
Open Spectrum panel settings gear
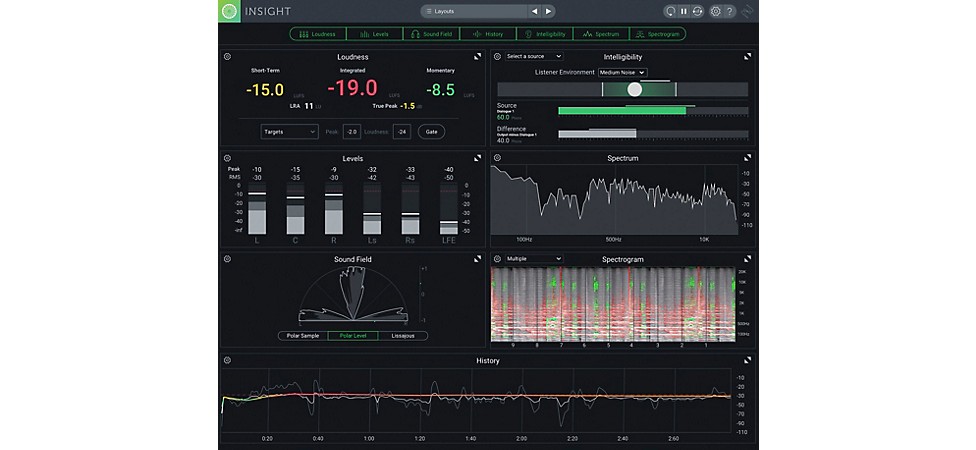[497, 158]
